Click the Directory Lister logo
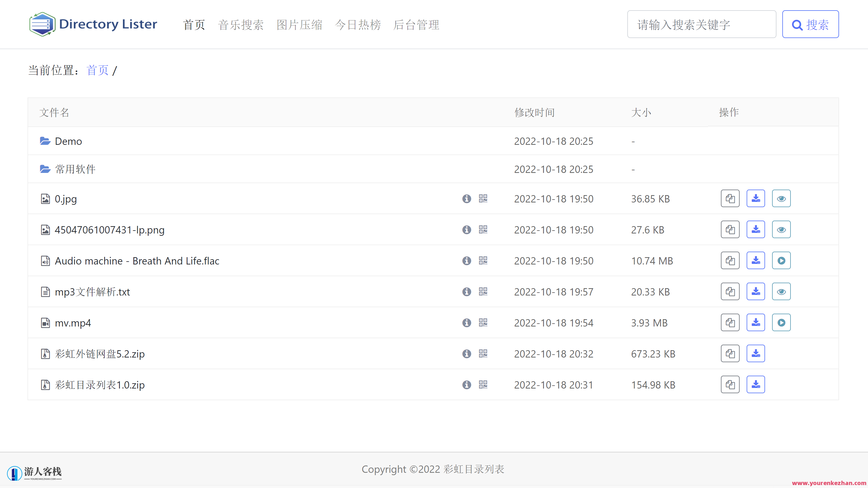868x488 pixels. [x=93, y=24]
